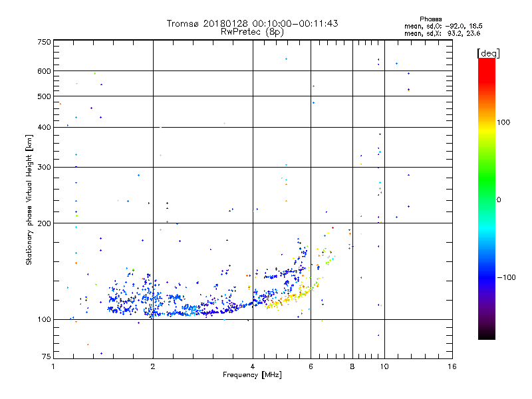Screen dimensions: 532x399
Task: Click the x-axis tick label '1'
Action: (x=53, y=366)
